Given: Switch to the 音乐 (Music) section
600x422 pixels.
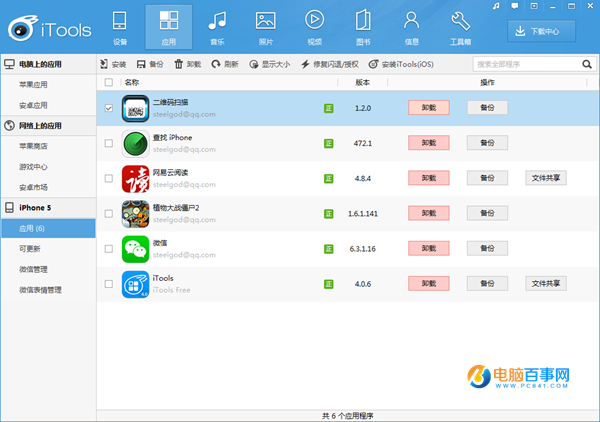Looking at the screenshot, I should (x=216, y=27).
